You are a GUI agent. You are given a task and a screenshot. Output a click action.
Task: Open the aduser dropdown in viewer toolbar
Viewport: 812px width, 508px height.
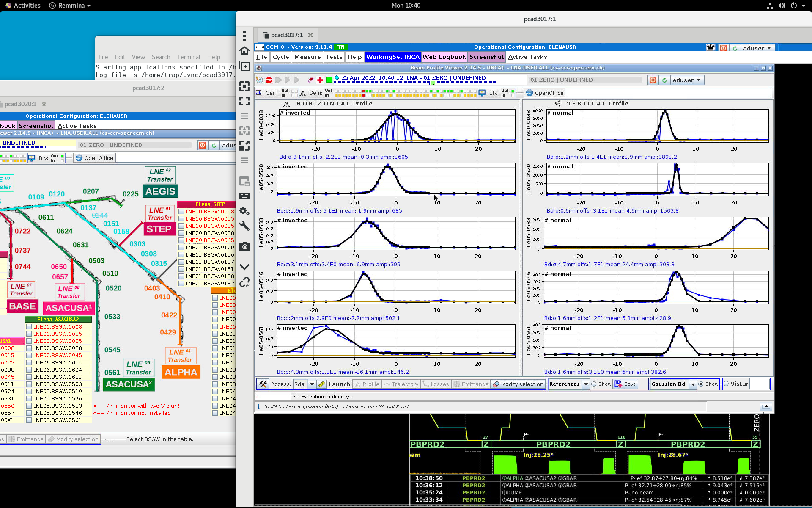(x=686, y=80)
